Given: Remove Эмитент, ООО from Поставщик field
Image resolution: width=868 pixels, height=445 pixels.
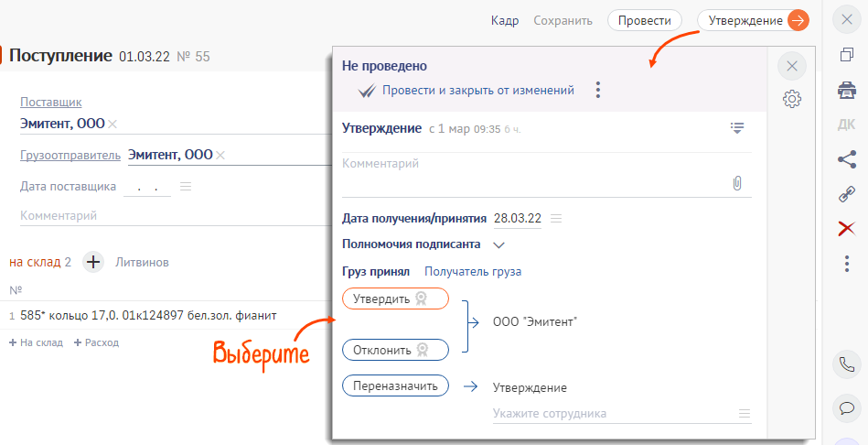Looking at the screenshot, I should click(x=113, y=124).
